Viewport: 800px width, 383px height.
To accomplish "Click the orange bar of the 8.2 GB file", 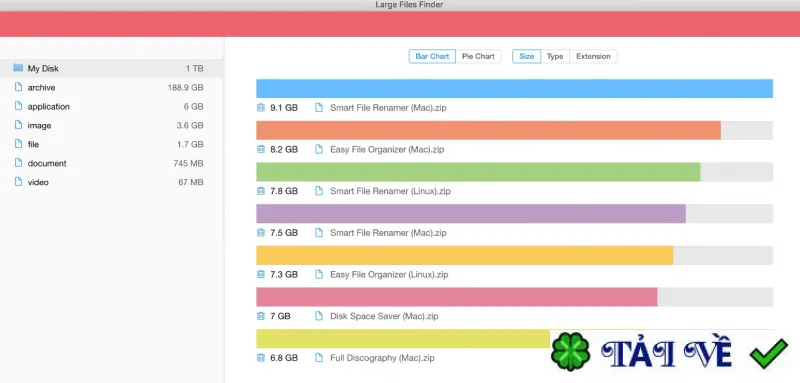I will click(x=488, y=130).
